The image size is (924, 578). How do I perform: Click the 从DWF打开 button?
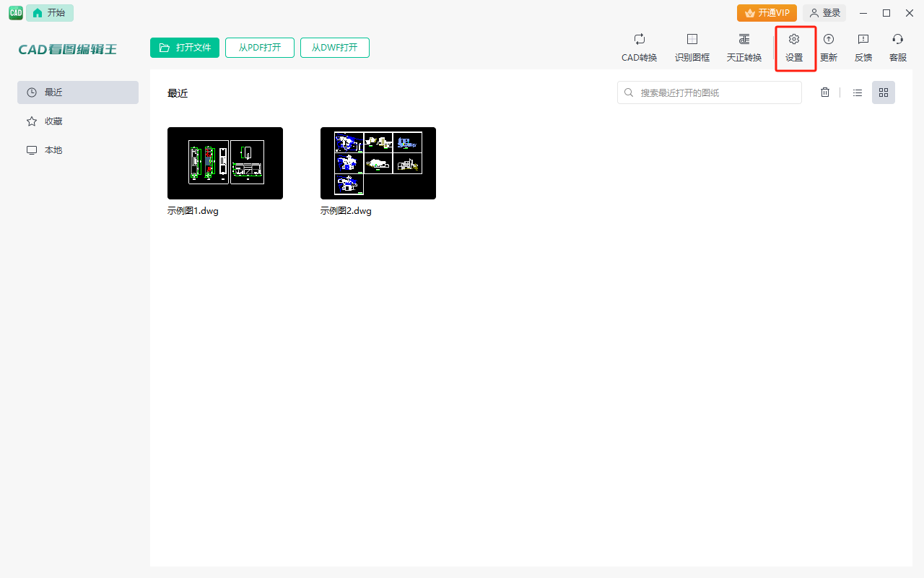pos(335,48)
